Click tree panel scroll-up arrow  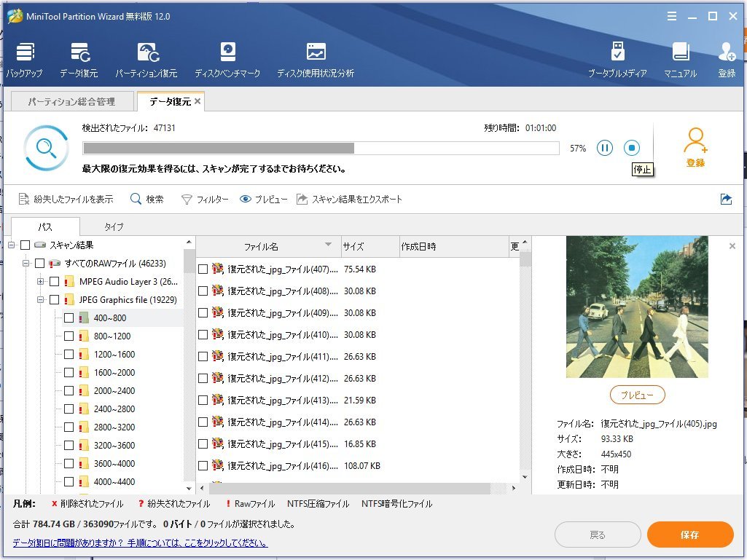(x=189, y=242)
